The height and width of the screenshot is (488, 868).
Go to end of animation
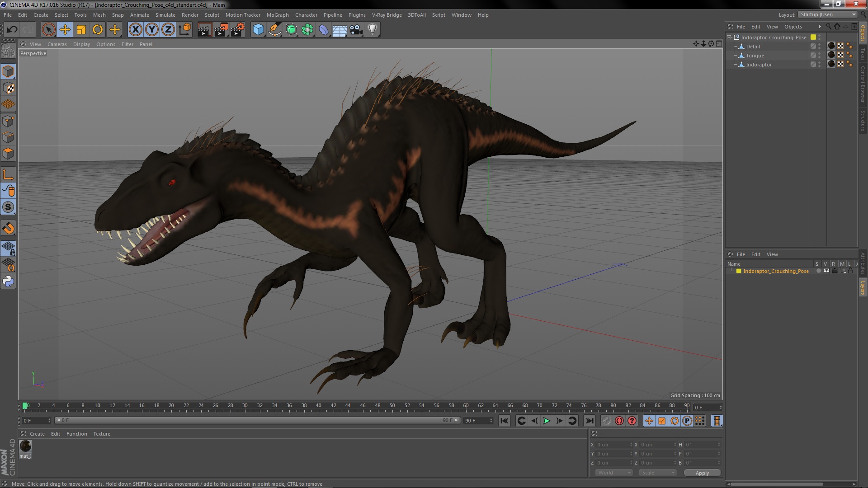pos(590,421)
